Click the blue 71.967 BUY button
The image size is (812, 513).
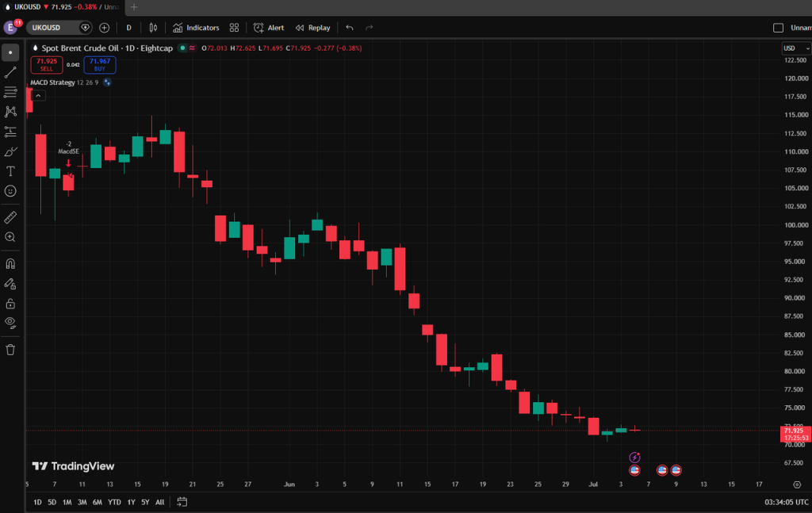[99, 65]
